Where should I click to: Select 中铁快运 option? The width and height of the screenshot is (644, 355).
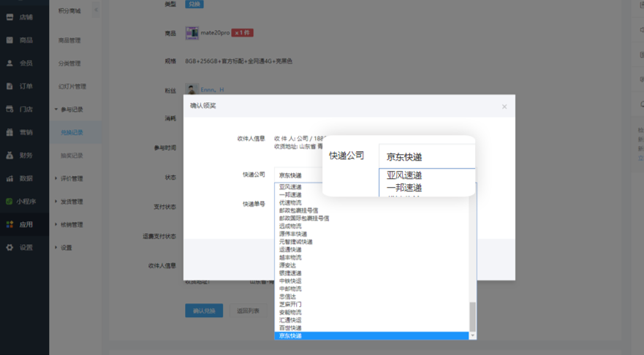click(371, 280)
